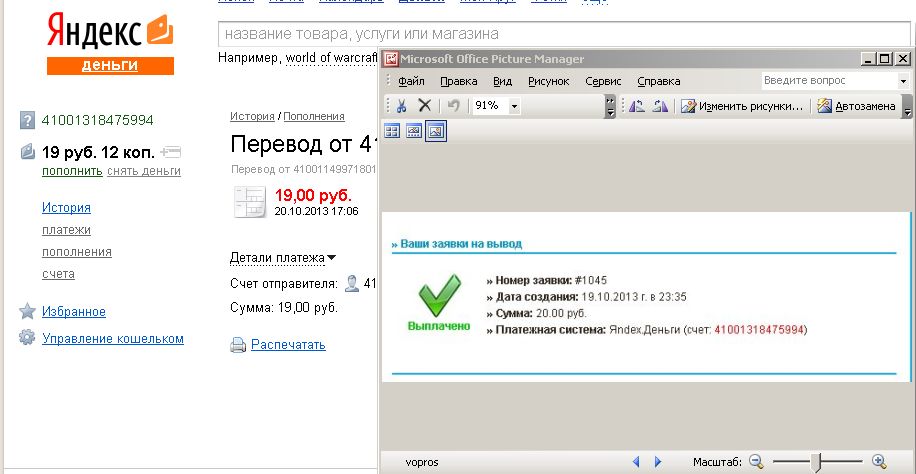Click account number 41001318475994 in sidebar

coord(98,120)
